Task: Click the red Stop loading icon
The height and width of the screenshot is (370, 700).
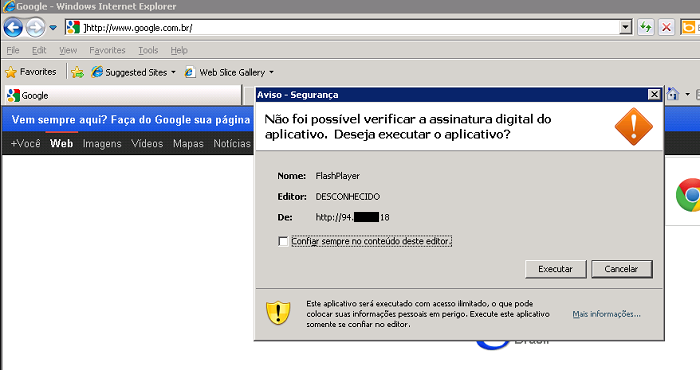Action: 666,28
